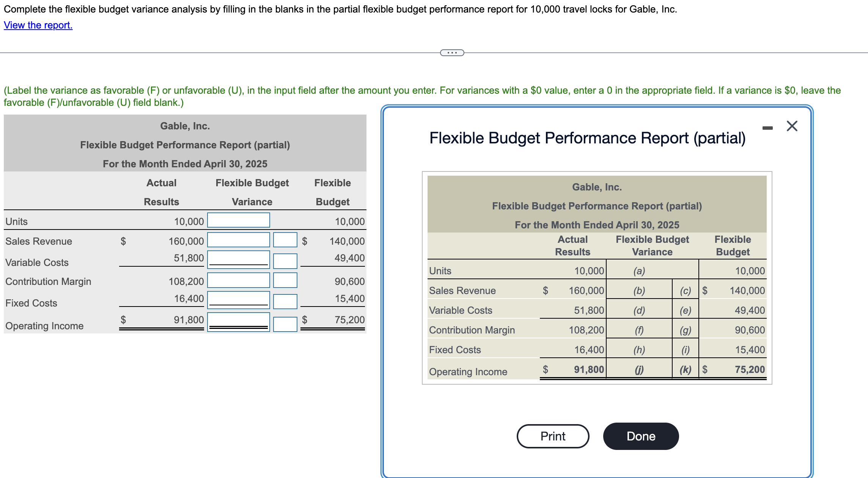868x478 pixels.
Task: Select the (j) Operating Income variance cell
Action: (639, 370)
